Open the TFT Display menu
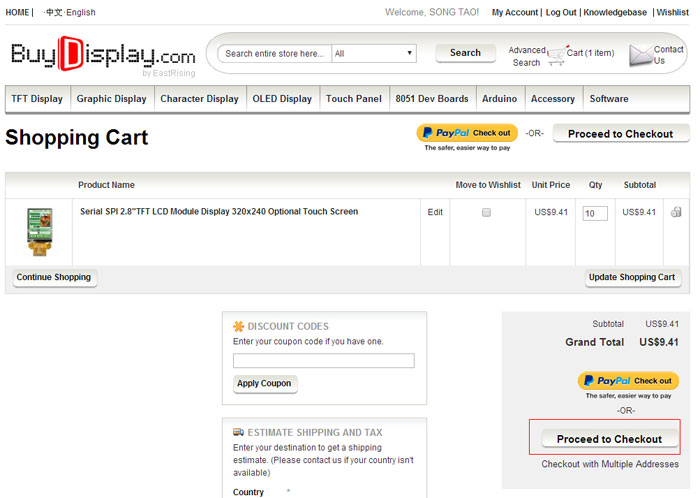This screenshot has width=700, height=498. click(37, 99)
